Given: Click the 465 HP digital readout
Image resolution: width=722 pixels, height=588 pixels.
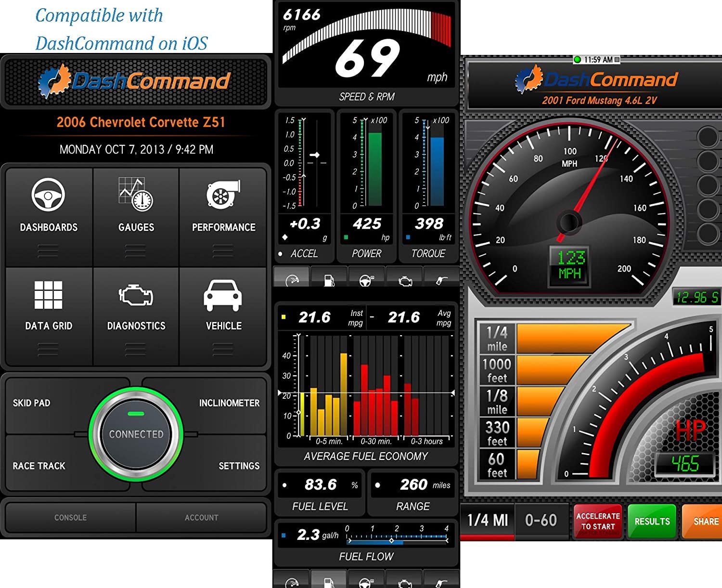Looking at the screenshot, I should 685,464.
